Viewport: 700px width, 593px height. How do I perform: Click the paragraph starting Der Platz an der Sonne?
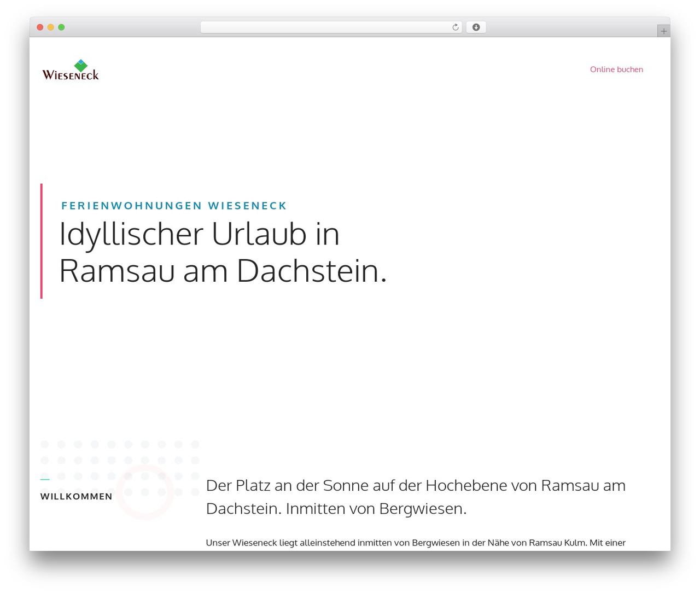point(416,497)
